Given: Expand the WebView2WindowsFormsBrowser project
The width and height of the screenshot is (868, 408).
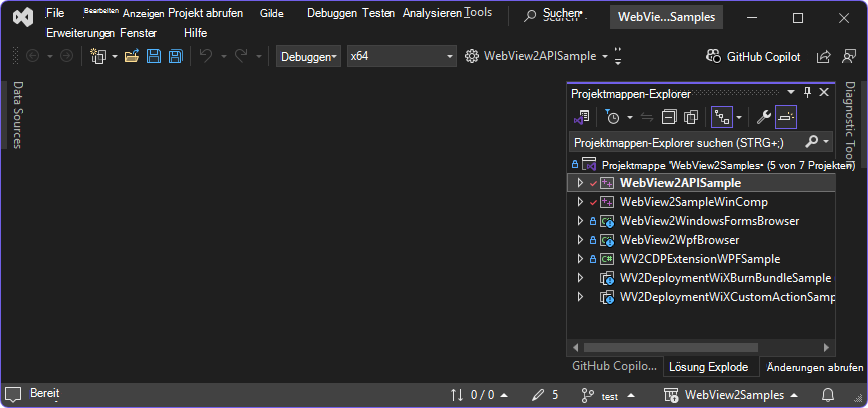Looking at the screenshot, I should pos(580,221).
